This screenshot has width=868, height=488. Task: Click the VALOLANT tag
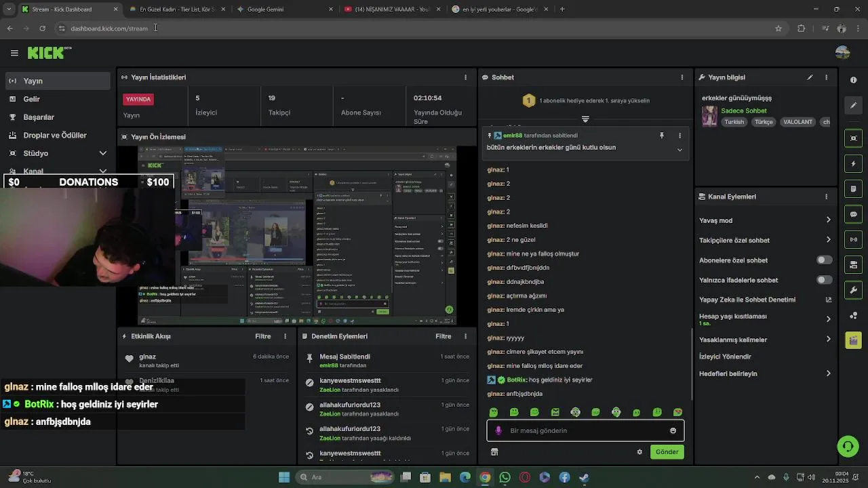[797, 122]
